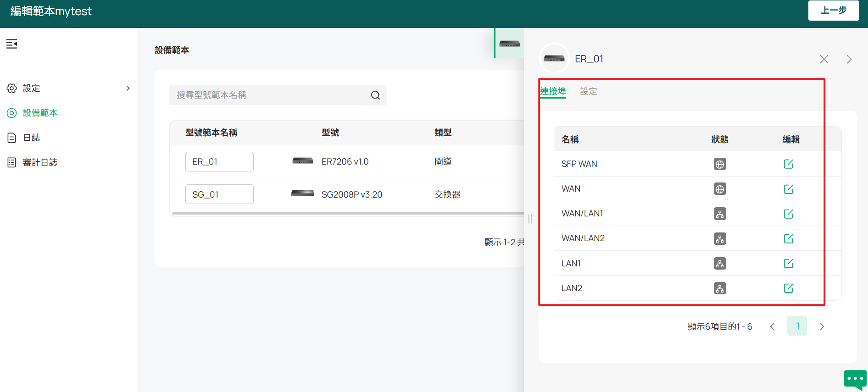Click the device tab thumbnail above panel
Viewport: 868px width, 392px height.
(509, 43)
